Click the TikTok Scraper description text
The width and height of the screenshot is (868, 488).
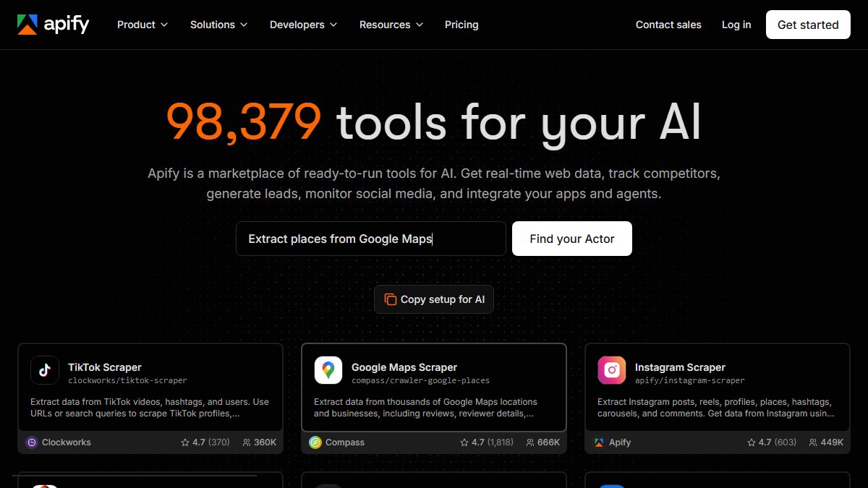150,408
